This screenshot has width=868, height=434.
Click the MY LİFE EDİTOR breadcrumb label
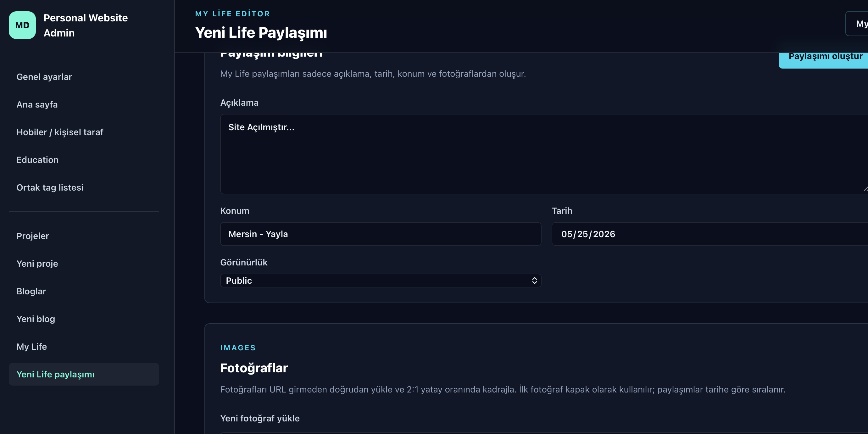pyautogui.click(x=233, y=14)
